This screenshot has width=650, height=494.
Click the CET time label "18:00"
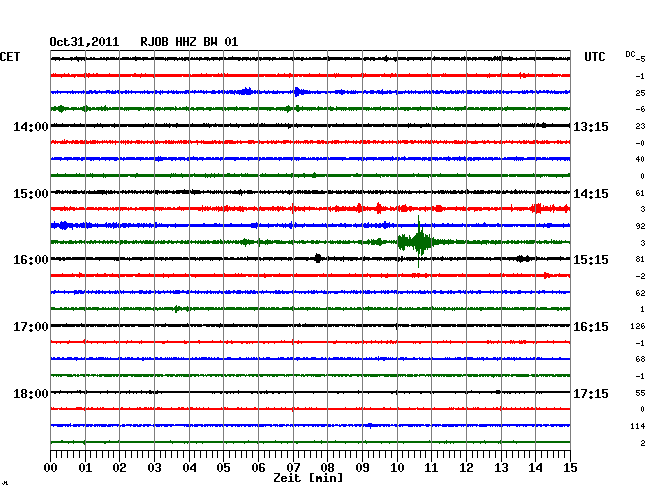[x=31, y=393]
